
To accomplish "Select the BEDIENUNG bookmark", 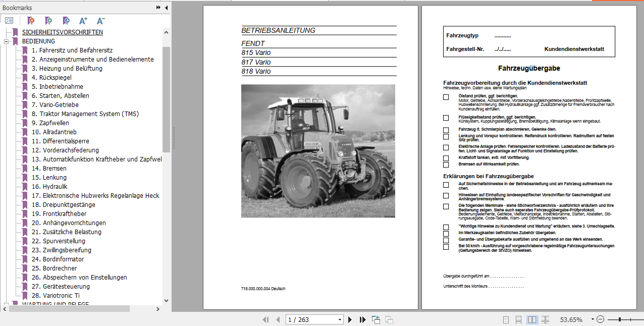I will 38,41.
